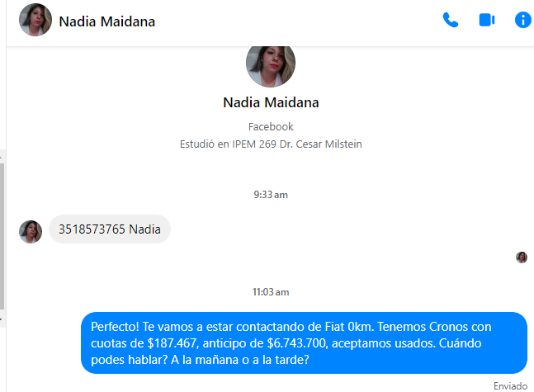This screenshot has width=534, height=392.
Task: Click the small seen-receipt avatar on the right
Action: point(522,257)
